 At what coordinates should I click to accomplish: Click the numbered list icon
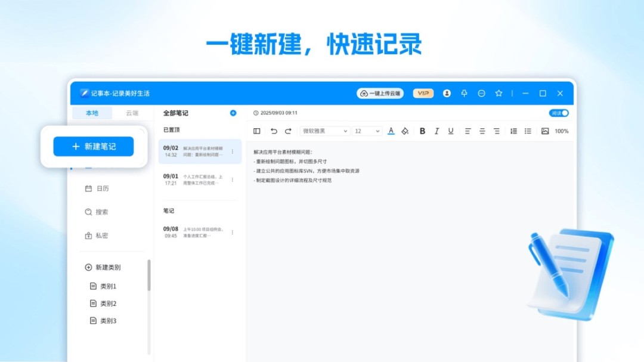[513, 131]
